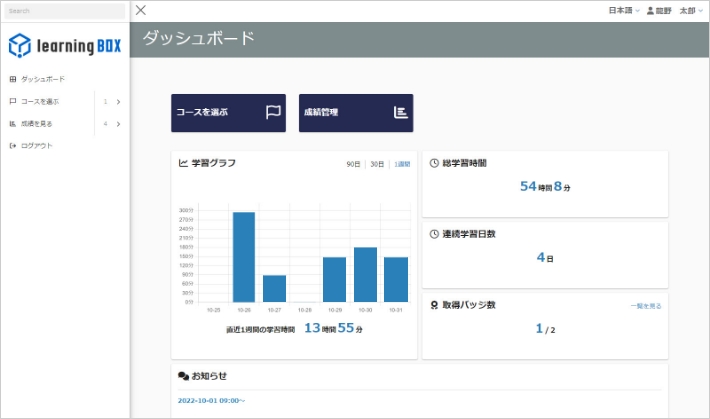Expand the 成績を見る sidebar chevron
Viewport: 710px width, 419px height.
[118, 124]
